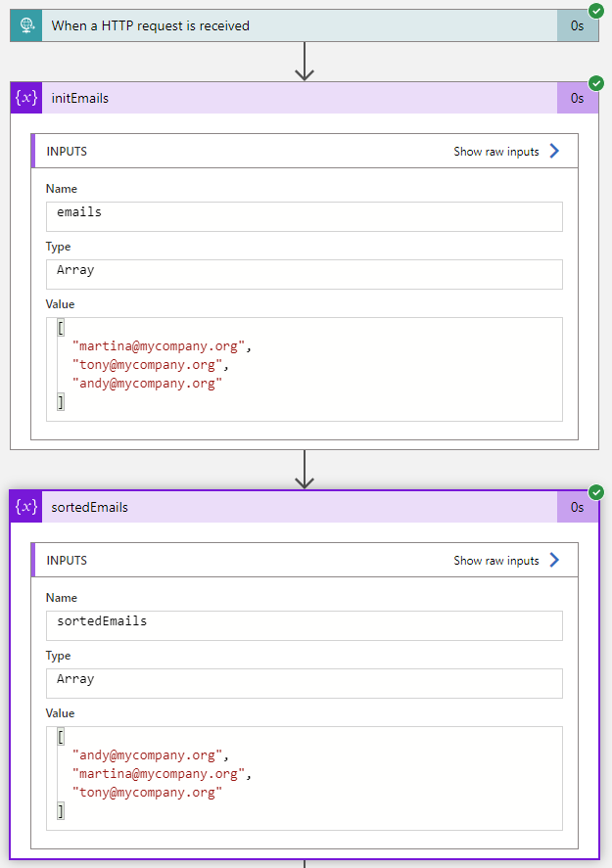Expand raw inputs chevron in the initEmails card

click(554, 152)
